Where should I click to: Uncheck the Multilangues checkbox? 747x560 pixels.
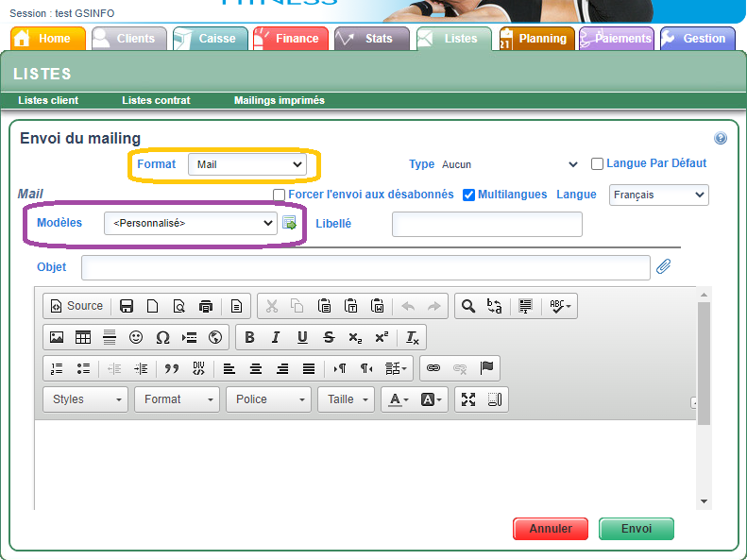point(468,195)
